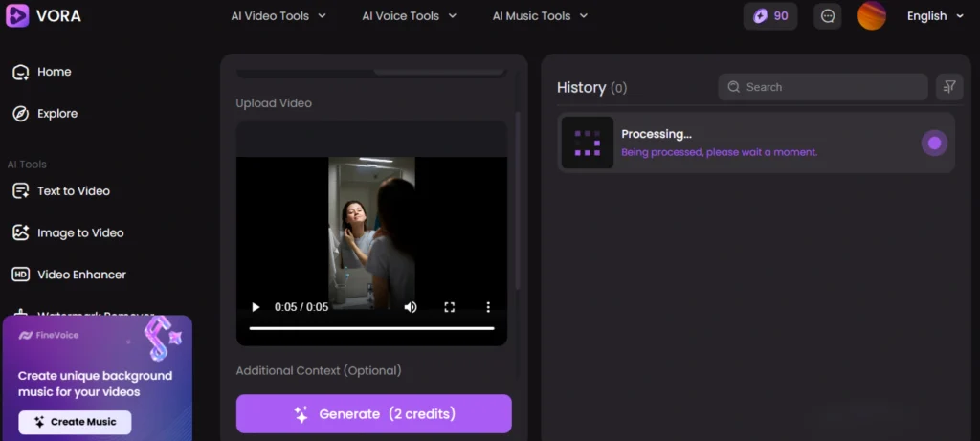Select Image to Video tool
Viewport: 980px width, 441px height.
tap(68, 233)
